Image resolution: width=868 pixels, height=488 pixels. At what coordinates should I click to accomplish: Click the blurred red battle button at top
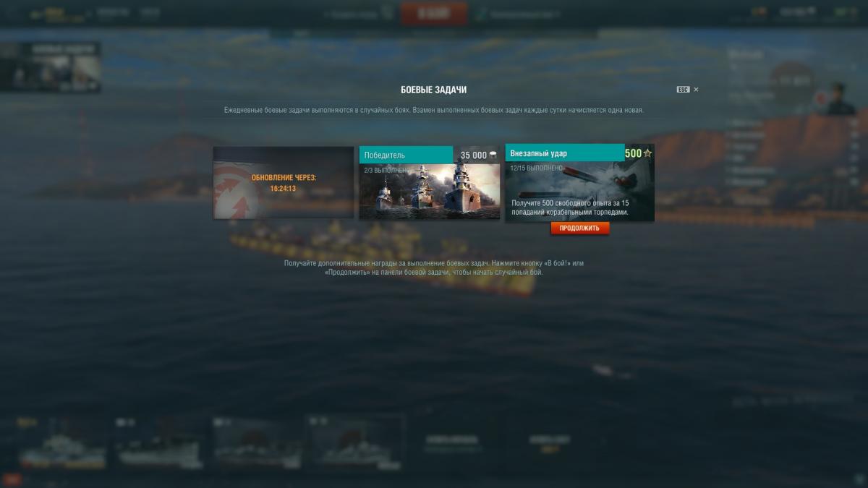tap(434, 14)
